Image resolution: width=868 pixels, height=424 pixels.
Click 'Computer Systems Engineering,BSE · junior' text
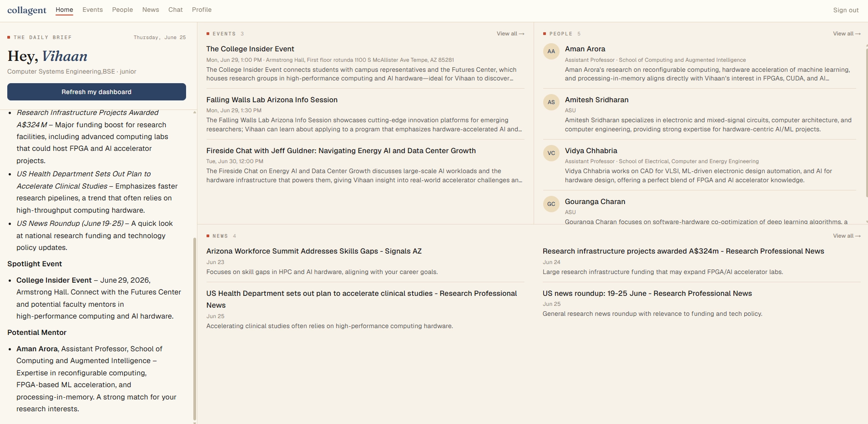72,71
